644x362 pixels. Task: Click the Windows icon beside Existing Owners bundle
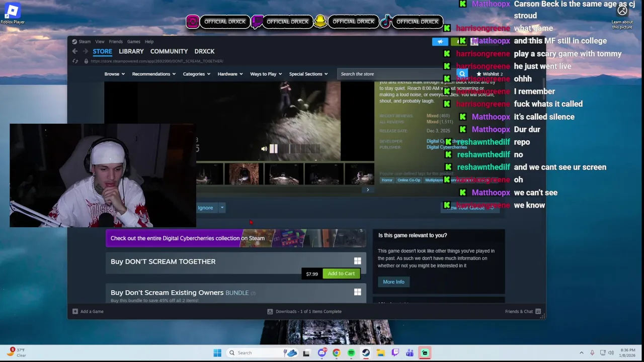(357, 292)
